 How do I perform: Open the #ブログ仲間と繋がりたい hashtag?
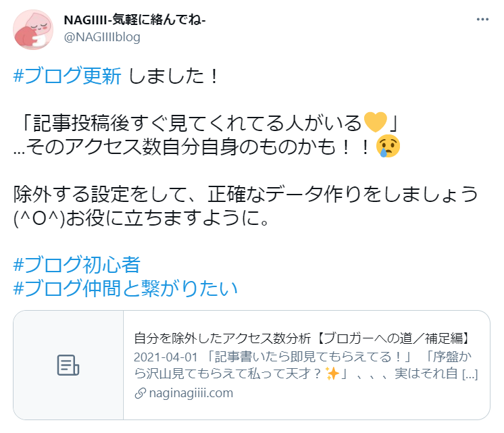[126, 288]
